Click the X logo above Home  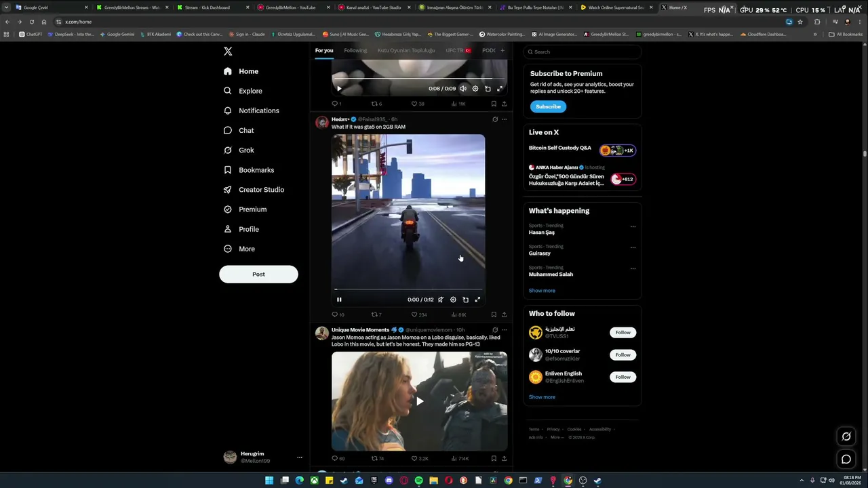point(228,52)
